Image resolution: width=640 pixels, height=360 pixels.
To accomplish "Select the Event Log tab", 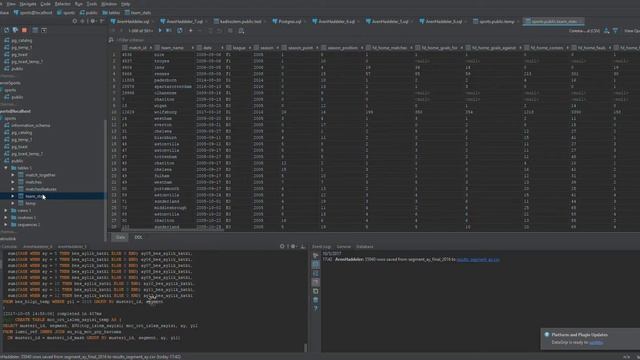I will point(322,247).
